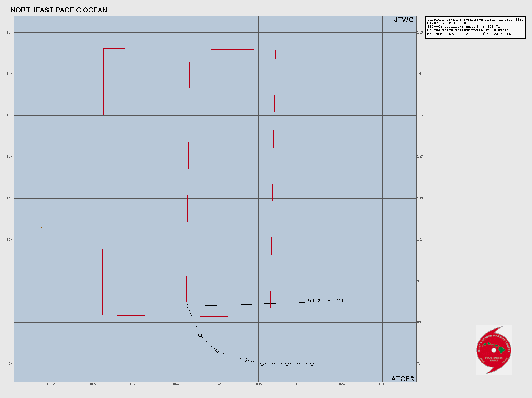Click the 109W longitude label
This screenshot has height=398, width=532.
[51, 384]
